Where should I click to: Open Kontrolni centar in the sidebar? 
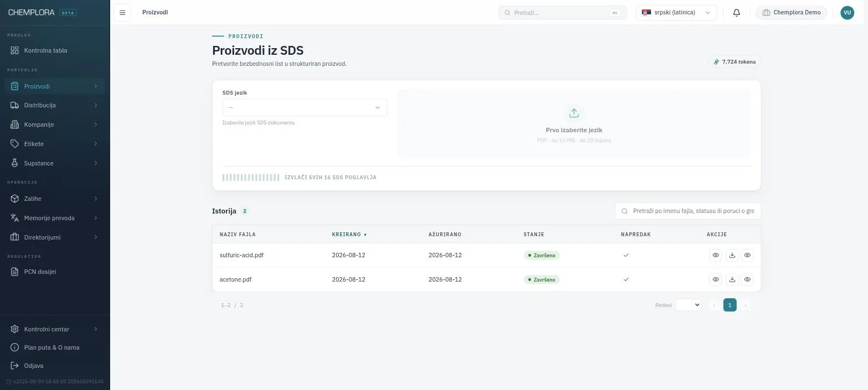coord(55,329)
